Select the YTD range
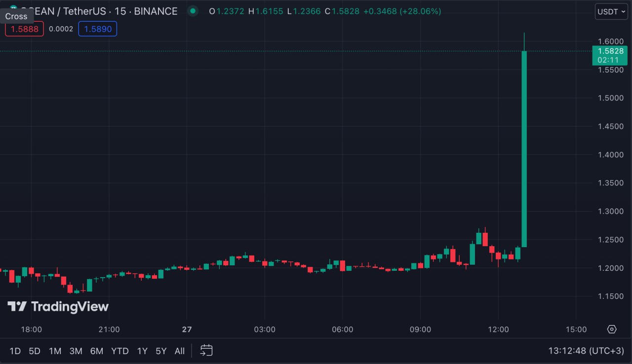This screenshot has width=632, height=364. tap(119, 351)
